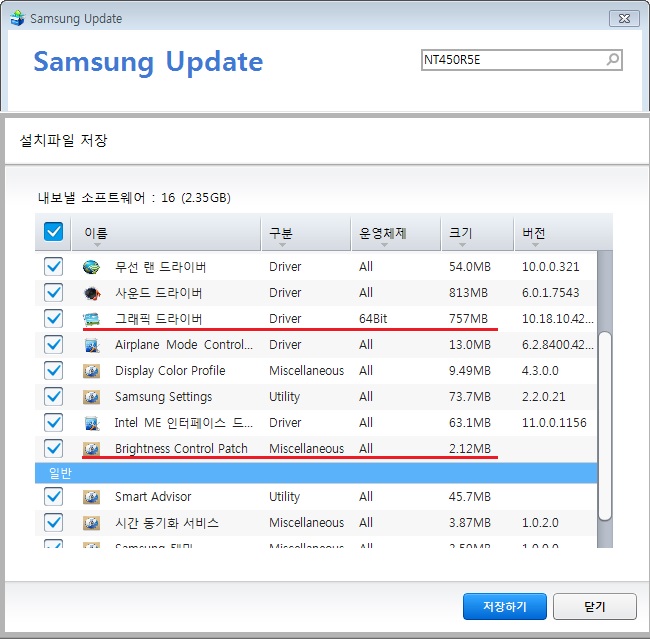Image resolution: width=650 pixels, height=639 pixels.
Task: Click the 무선 랜 드라이버 name text
Action: [160, 267]
